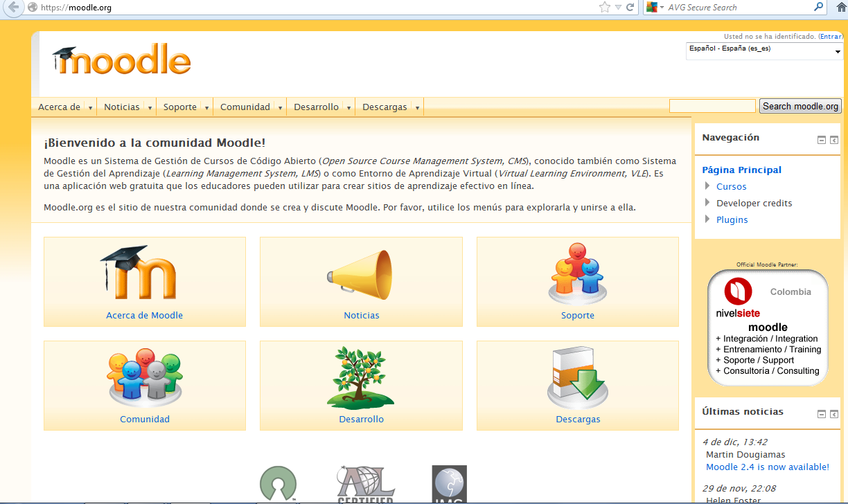Click the globe site identity icon
Viewport: 848px width, 504px height.
(x=32, y=8)
